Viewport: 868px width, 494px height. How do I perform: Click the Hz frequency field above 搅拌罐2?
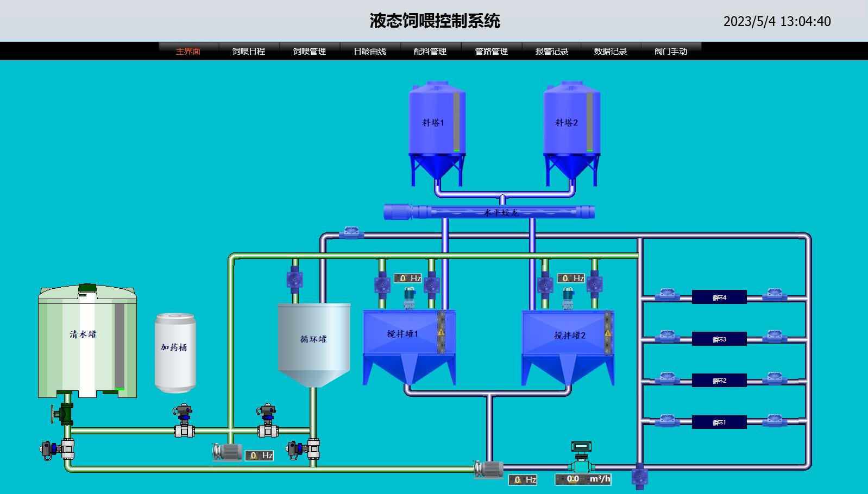[571, 278]
